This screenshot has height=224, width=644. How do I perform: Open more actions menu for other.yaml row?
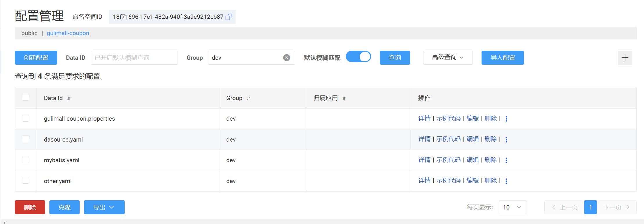(506, 181)
